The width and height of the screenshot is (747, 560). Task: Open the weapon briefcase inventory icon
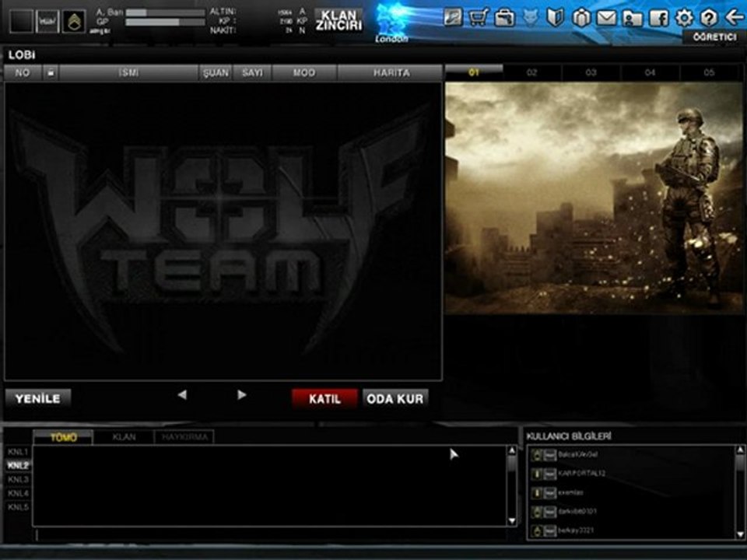tap(504, 18)
